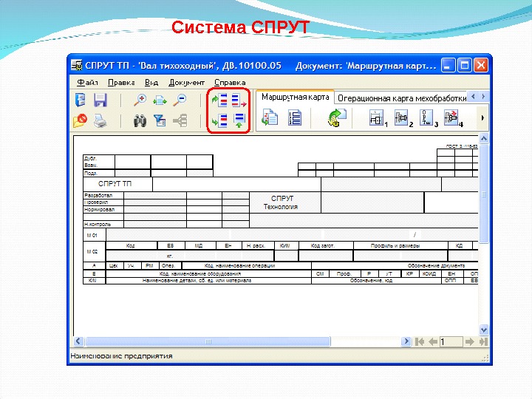The image size is (532, 399).
Task: Go to the first page button
Action: [x=420, y=341]
